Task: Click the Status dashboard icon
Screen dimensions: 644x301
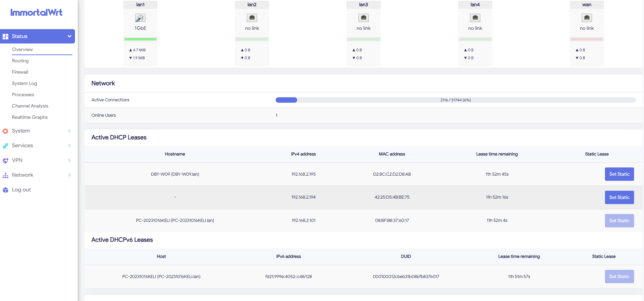Action: [x=5, y=36]
